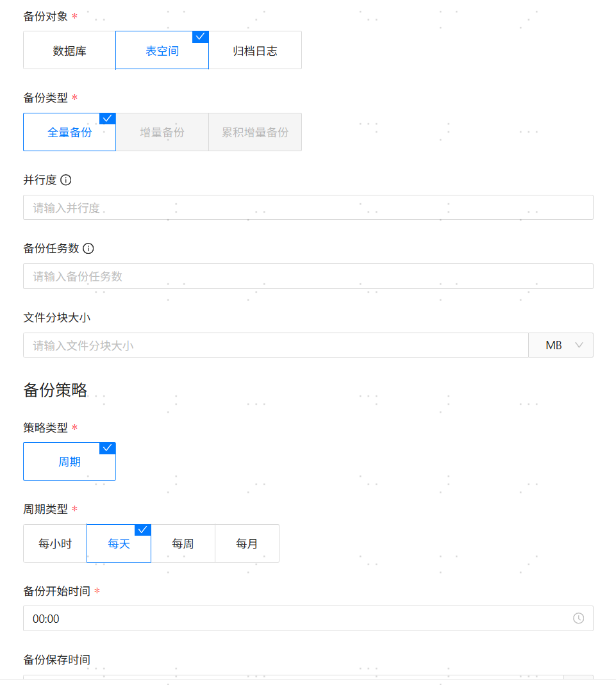Viewport: 616px width, 685px height.
Task: Open the 00:00 backup start time picker
Action: tap(295, 618)
